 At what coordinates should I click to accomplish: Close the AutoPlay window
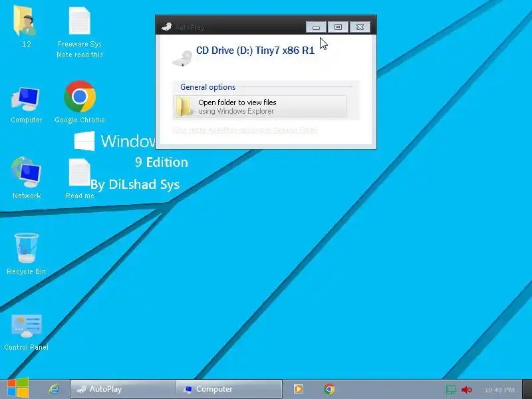[x=360, y=27]
